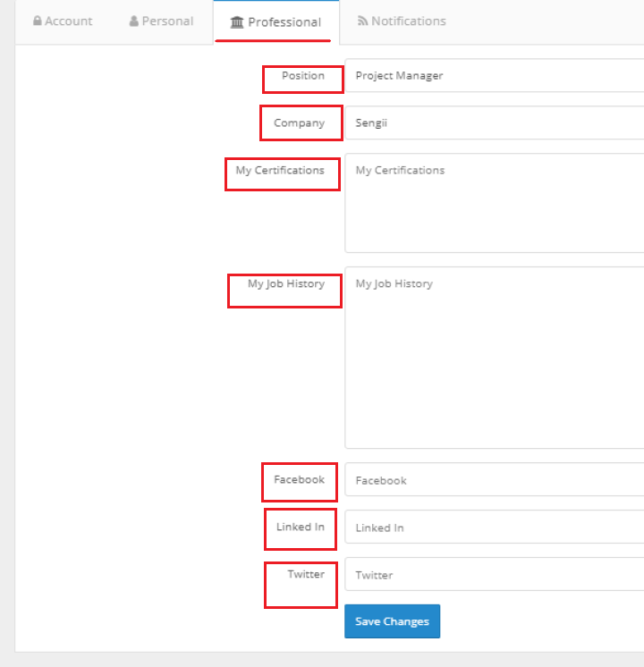The width and height of the screenshot is (644, 667).
Task: Focus the Twitter input field
Action: coord(494,574)
